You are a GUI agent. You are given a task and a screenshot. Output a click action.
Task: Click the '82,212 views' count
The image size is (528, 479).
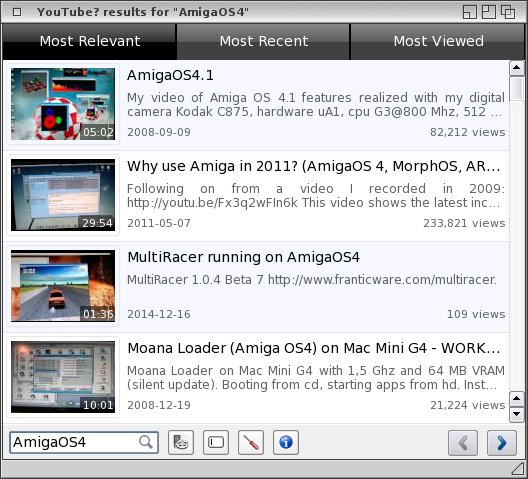pyautogui.click(x=467, y=132)
